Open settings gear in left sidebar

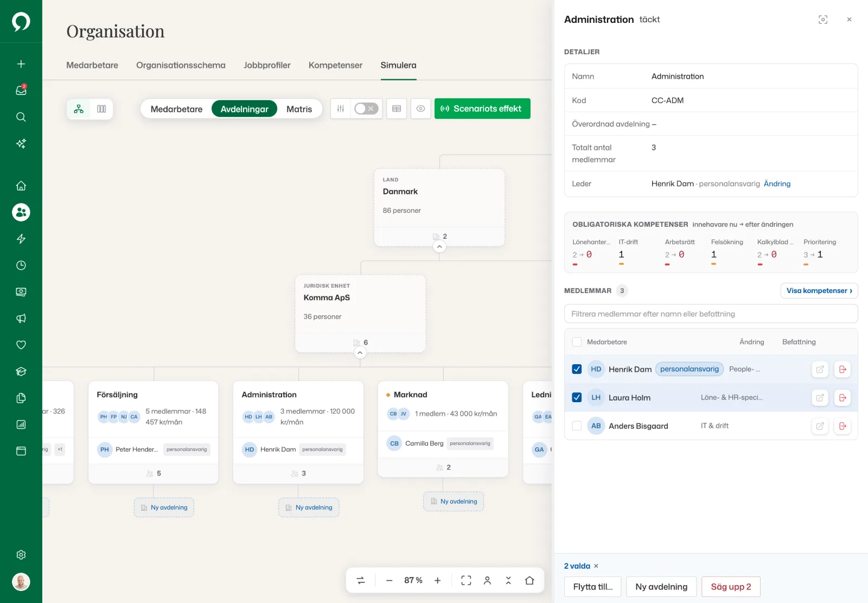(x=21, y=555)
